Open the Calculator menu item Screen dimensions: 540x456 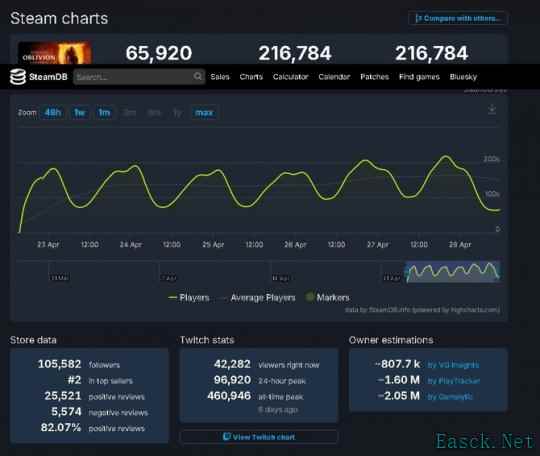[290, 77]
